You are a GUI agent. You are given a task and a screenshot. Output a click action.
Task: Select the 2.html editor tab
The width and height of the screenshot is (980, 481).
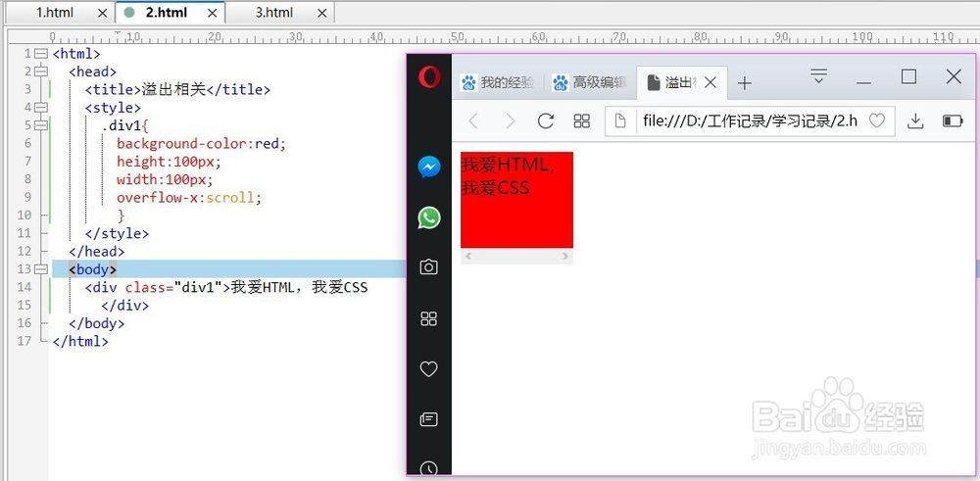pos(167,13)
